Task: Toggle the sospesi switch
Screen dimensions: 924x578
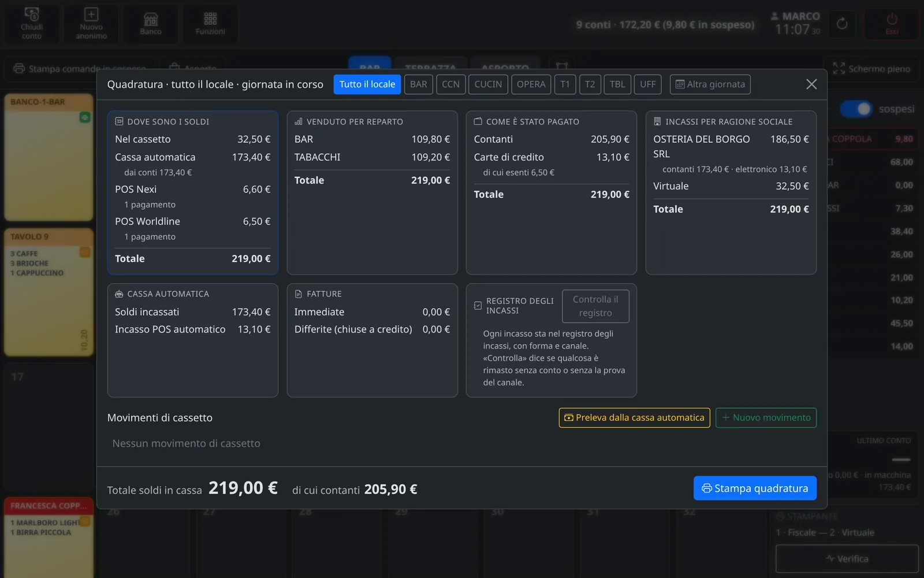Action: [856, 109]
